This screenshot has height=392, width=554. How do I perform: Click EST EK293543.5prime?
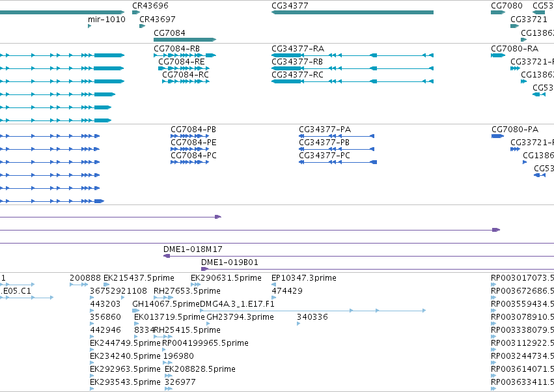click(x=125, y=382)
